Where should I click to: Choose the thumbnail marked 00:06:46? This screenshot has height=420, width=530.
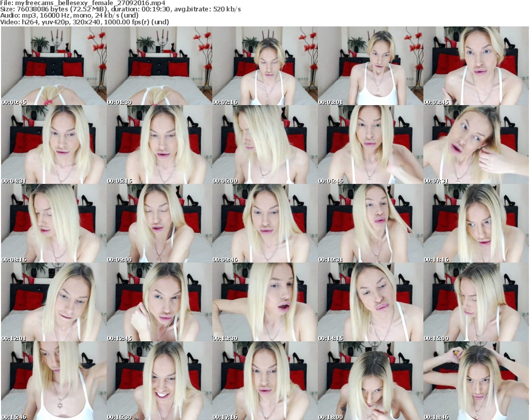tap(371, 144)
